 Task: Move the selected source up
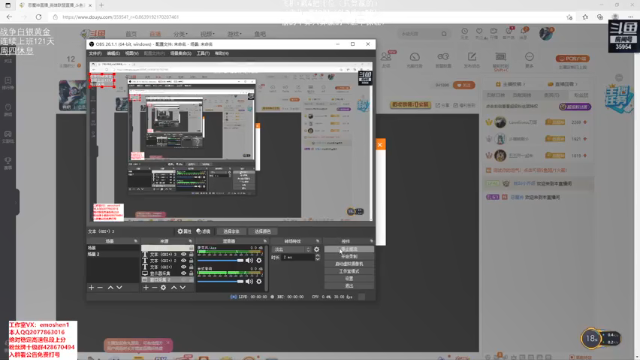pos(174,288)
